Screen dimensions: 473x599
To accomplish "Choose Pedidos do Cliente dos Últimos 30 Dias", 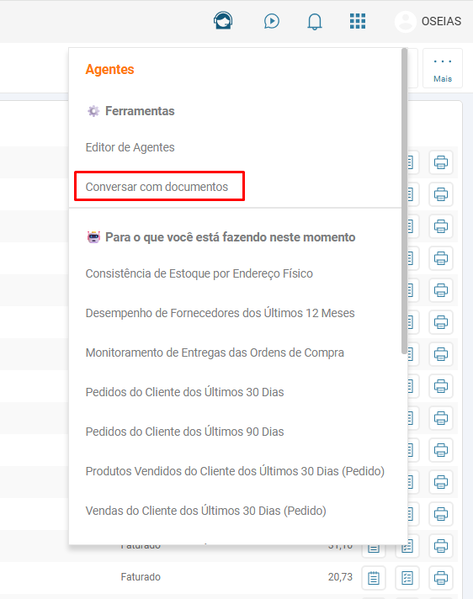I will [x=185, y=392].
